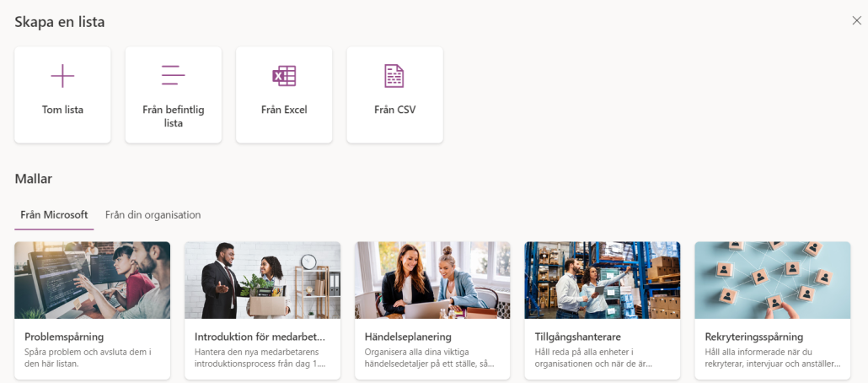
Task: Open the Från din organisation tab
Action: coord(153,214)
